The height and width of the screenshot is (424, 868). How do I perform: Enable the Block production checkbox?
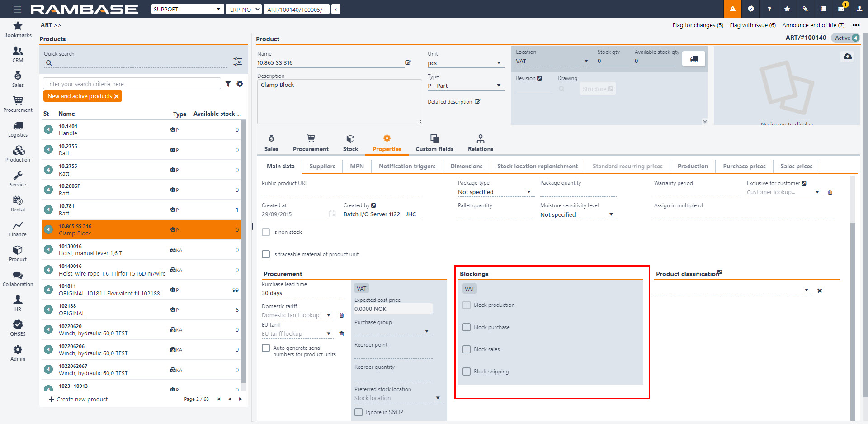(x=467, y=305)
